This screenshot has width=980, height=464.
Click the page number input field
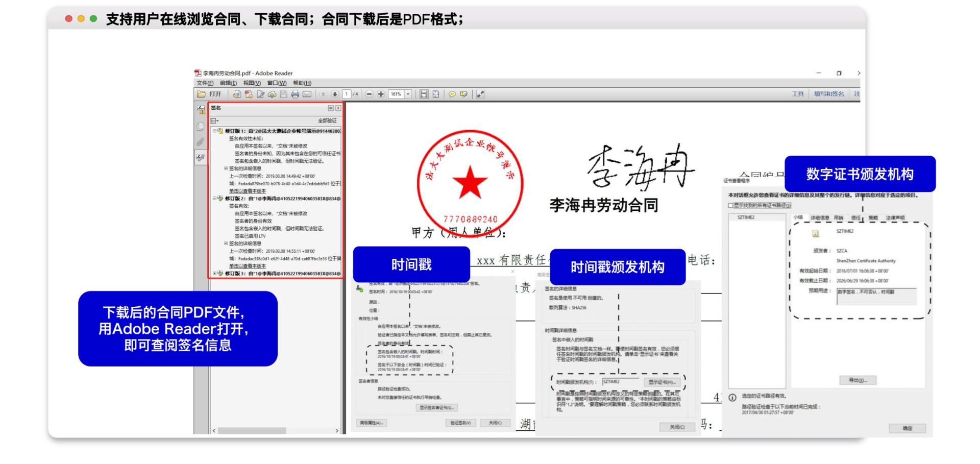point(347,94)
